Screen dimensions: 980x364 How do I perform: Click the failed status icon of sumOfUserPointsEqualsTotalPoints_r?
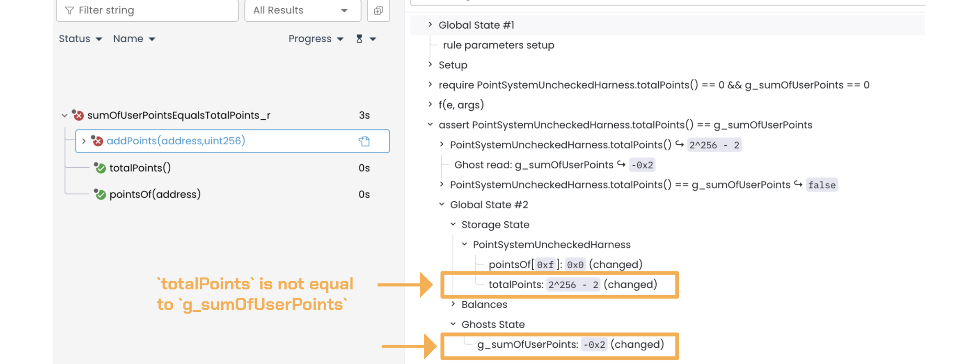point(78,115)
